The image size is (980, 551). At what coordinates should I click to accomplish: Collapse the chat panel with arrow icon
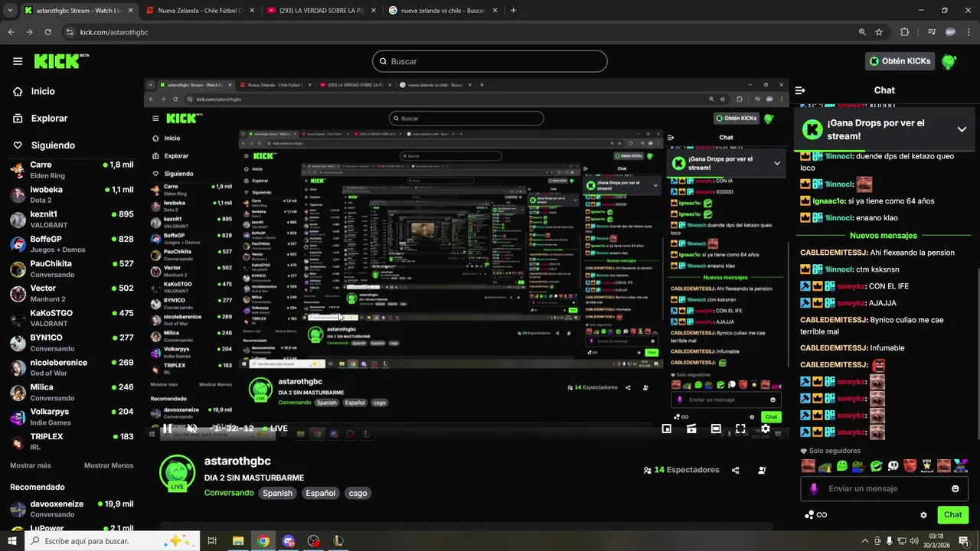pos(800,90)
